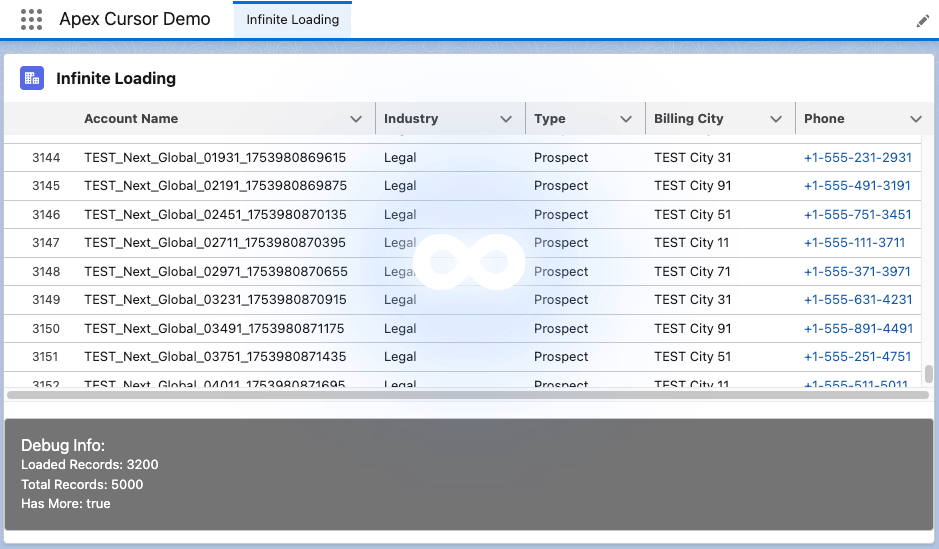Click the Account Name column header

(x=131, y=119)
